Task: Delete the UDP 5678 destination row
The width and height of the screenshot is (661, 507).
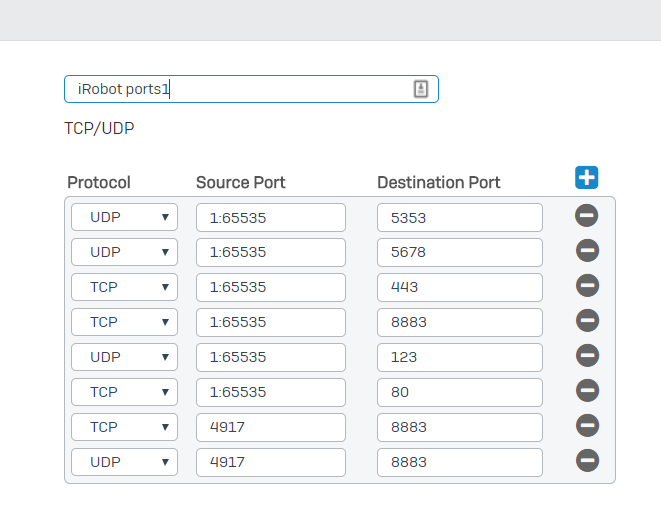Action: pos(587,251)
